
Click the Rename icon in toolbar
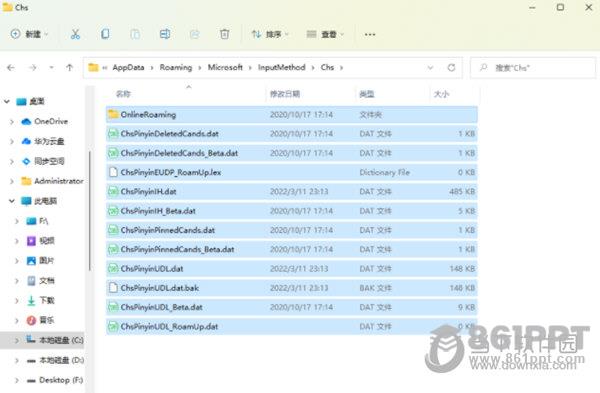[165, 34]
